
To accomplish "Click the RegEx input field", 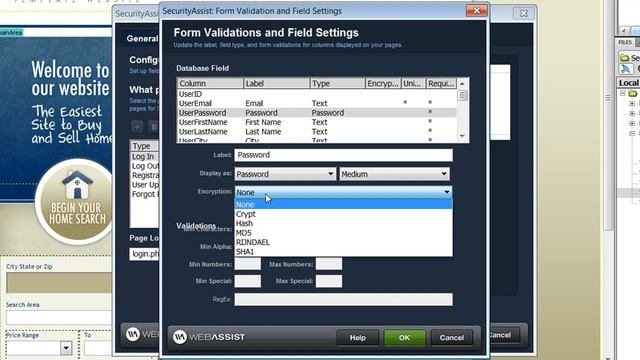I will coord(343,299).
